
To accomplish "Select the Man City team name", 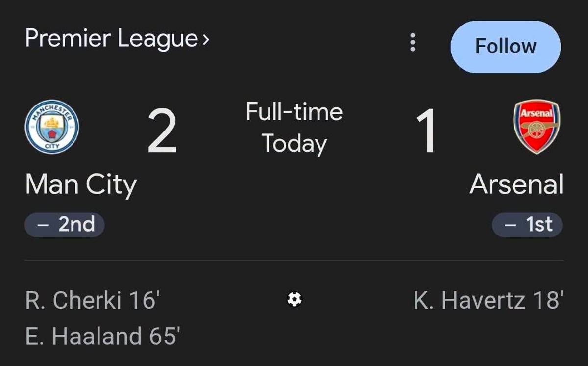I will (x=81, y=185).
